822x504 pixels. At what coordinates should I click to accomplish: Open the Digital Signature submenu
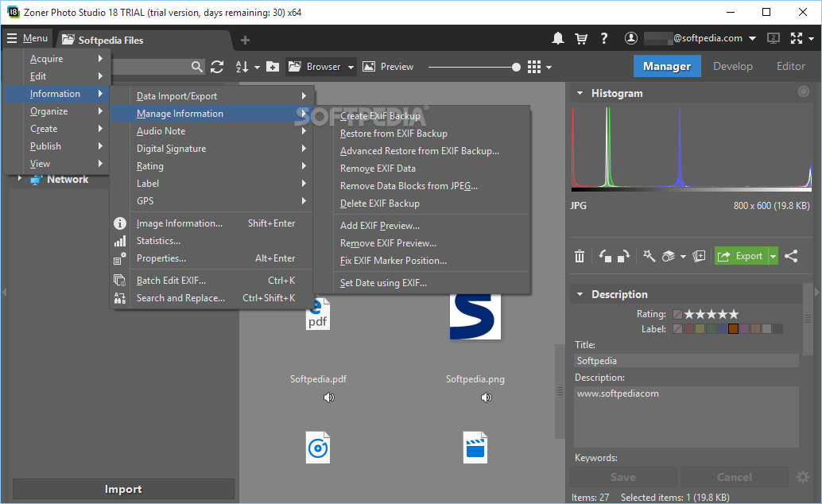coord(211,149)
